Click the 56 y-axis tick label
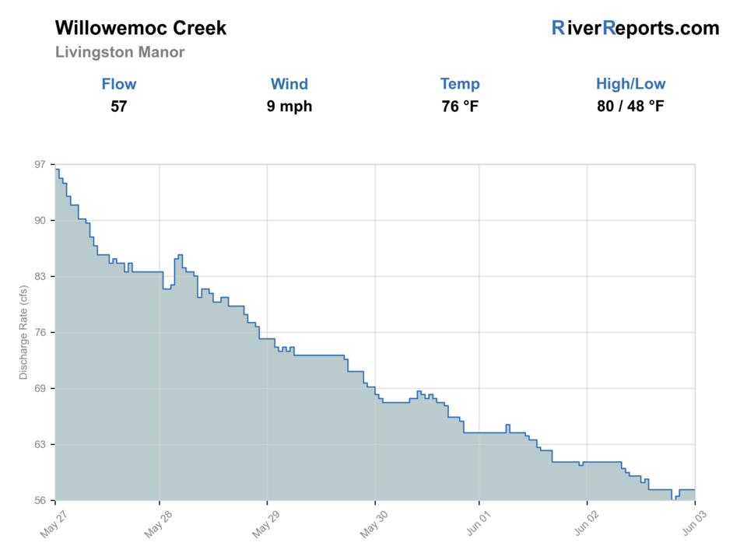This screenshot has width=747, height=560. (x=40, y=500)
